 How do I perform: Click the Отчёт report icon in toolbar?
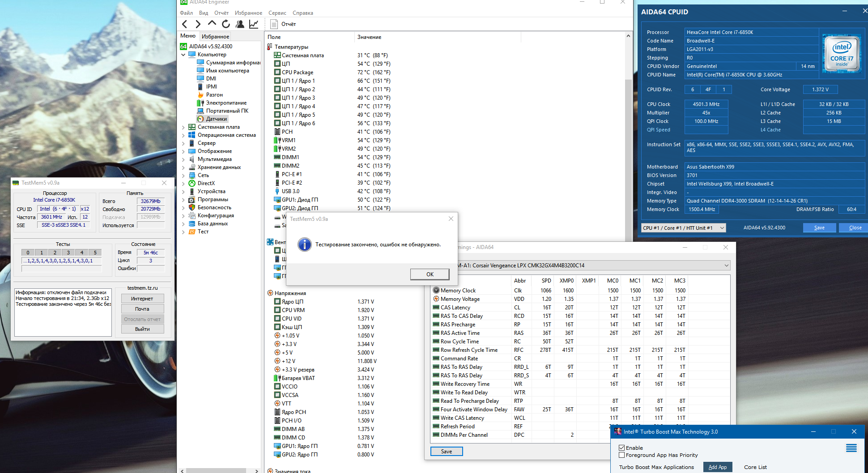[274, 24]
